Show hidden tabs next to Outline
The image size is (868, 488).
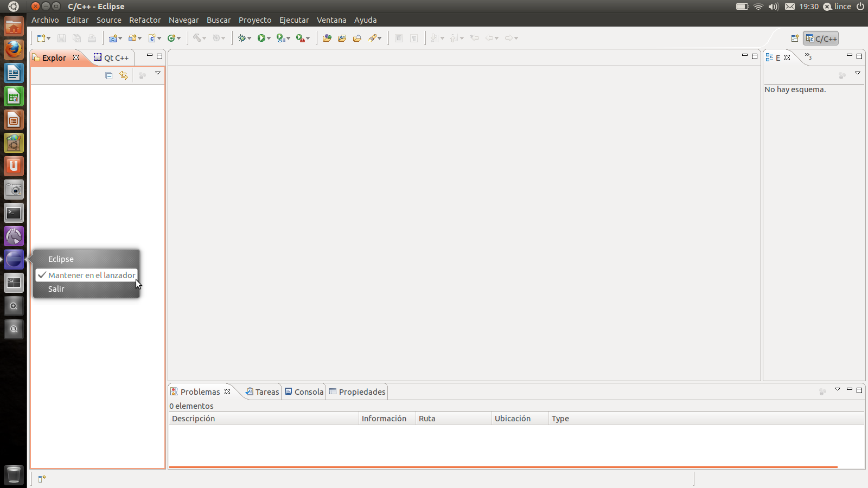(x=808, y=56)
